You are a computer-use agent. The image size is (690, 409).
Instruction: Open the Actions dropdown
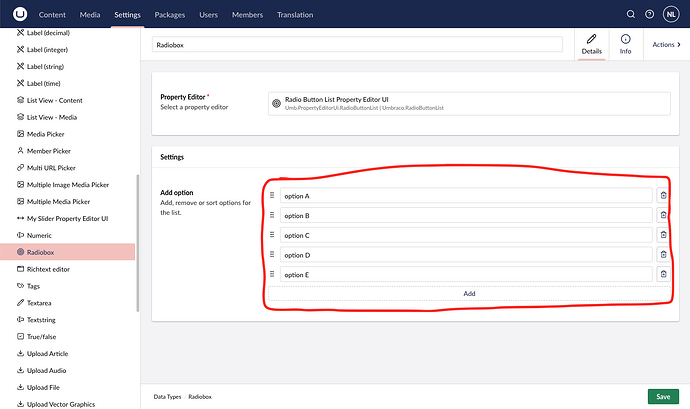coord(666,44)
